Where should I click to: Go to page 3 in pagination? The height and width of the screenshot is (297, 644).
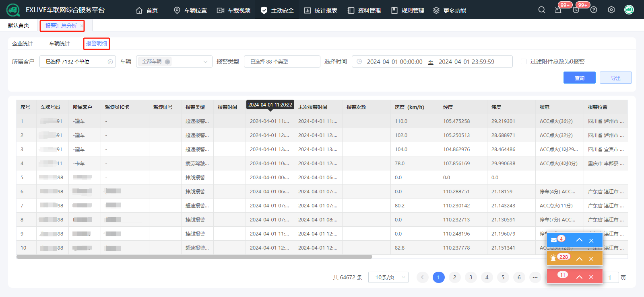(x=471, y=277)
